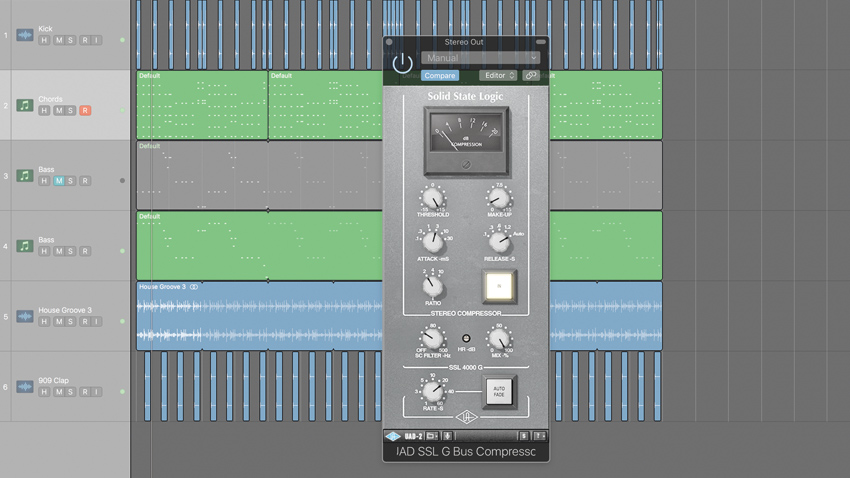This screenshot has width=850, height=478.
Task: Click the Bass track 4 instrument icon
Action: pos(25,246)
